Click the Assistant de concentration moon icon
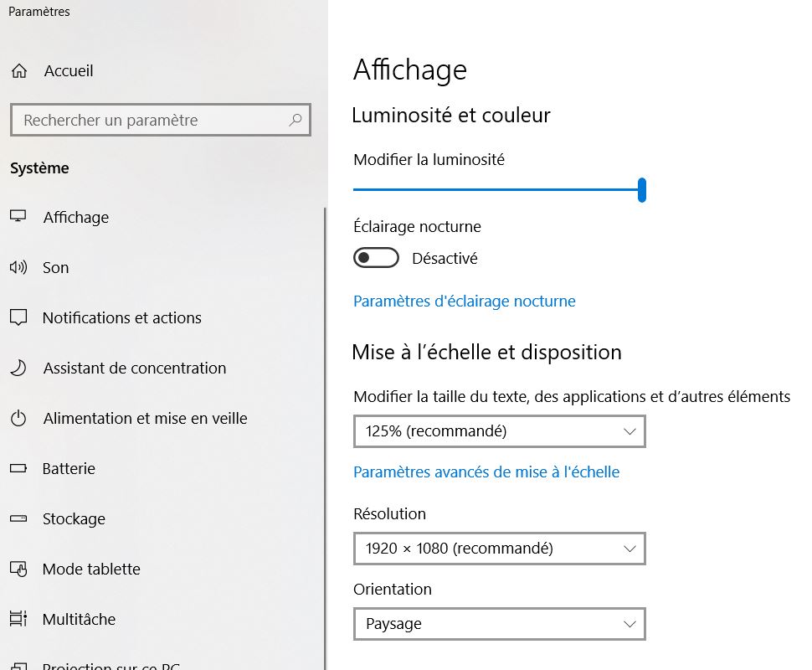Image resolution: width=812 pixels, height=670 pixels. tap(18, 368)
